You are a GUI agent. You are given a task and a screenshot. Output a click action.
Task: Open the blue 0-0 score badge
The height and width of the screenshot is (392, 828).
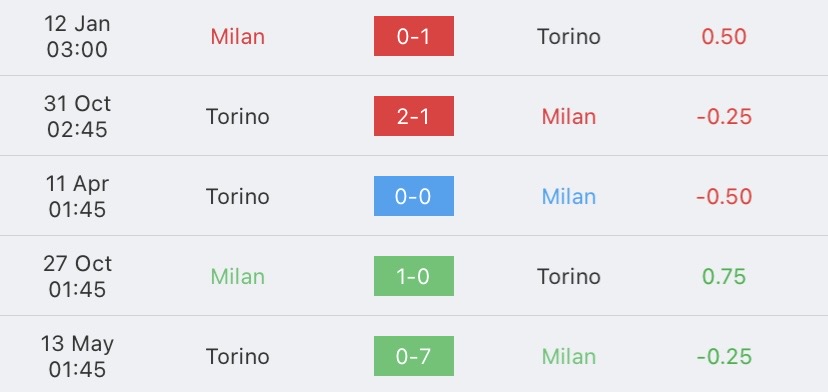[413, 196]
